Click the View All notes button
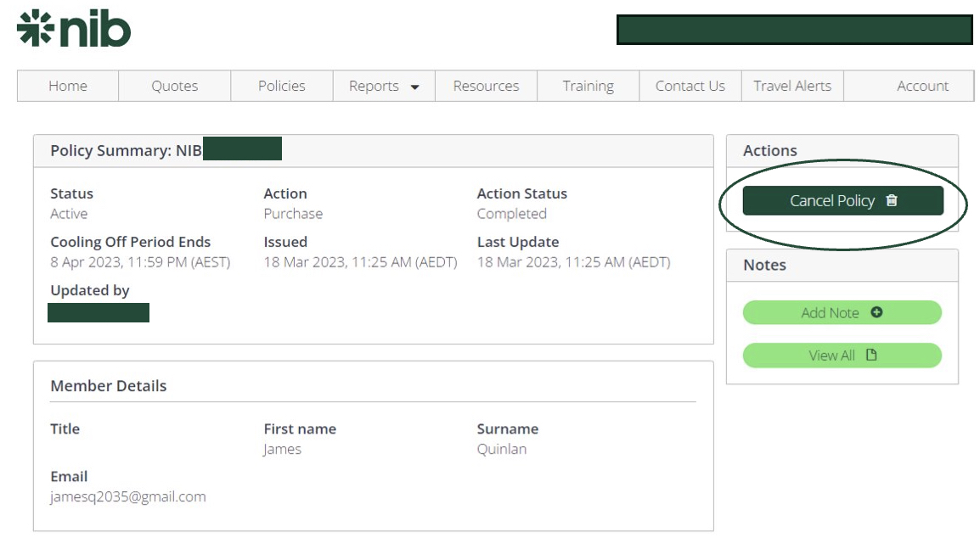The height and width of the screenshot is (560, 980). click(842, 356)
